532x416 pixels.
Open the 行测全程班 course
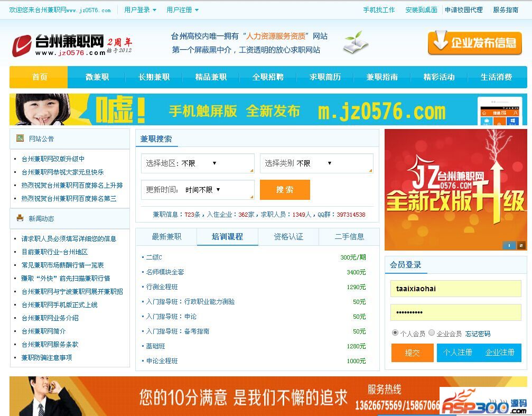(x=162, y=287)
